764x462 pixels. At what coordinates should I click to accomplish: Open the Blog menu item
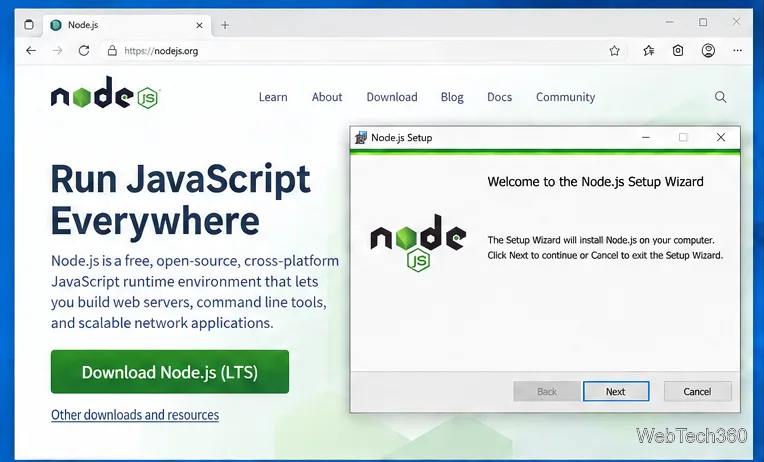(452, 97)
